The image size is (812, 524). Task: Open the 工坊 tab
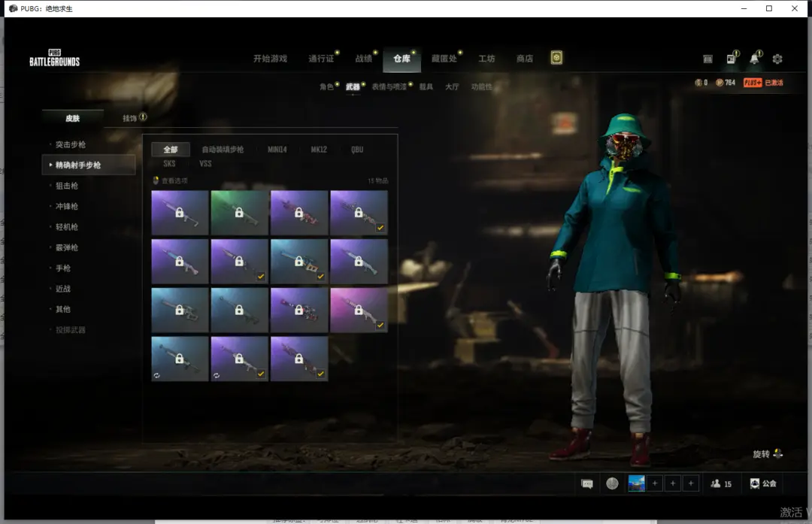point(486,59)
